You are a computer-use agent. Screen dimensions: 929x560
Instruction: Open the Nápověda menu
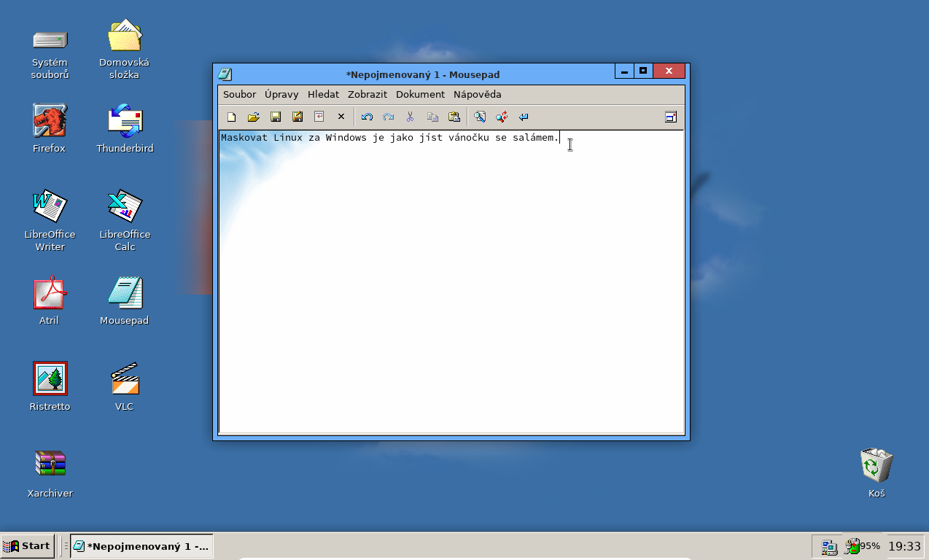pos(478,94)
